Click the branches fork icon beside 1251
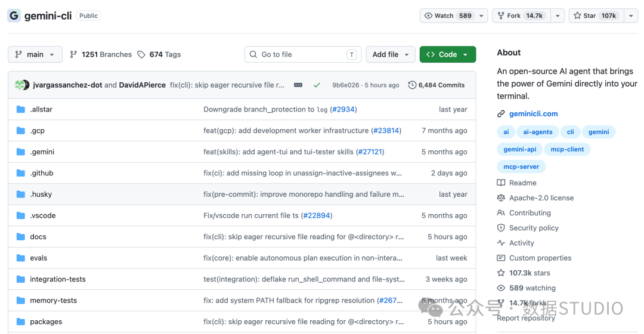 pyautogui.click(x=73, y=54)
